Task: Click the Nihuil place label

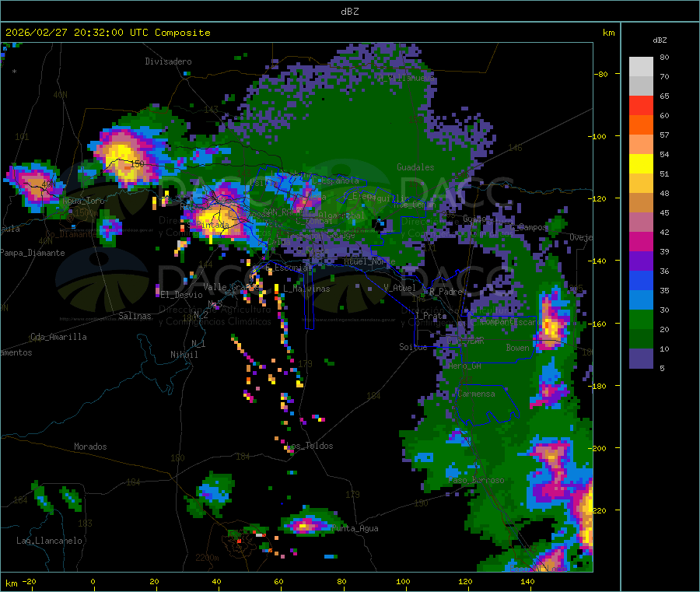Action: tap(184, 355)
